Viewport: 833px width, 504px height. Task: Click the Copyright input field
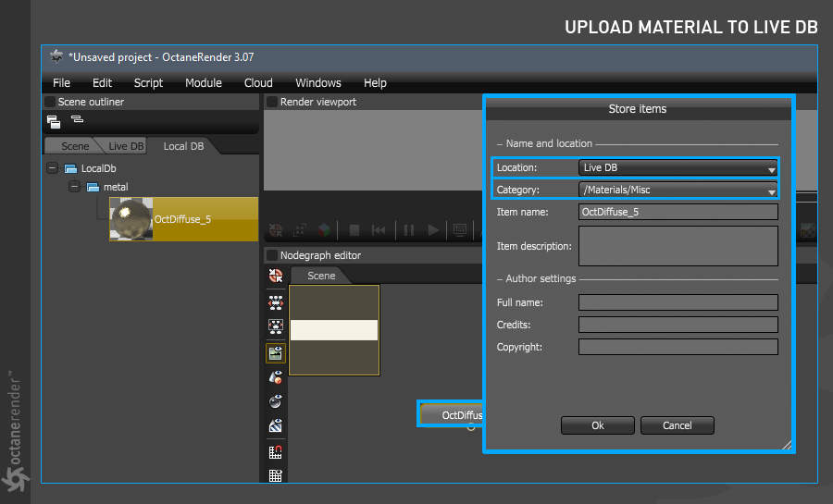(678, 347)
